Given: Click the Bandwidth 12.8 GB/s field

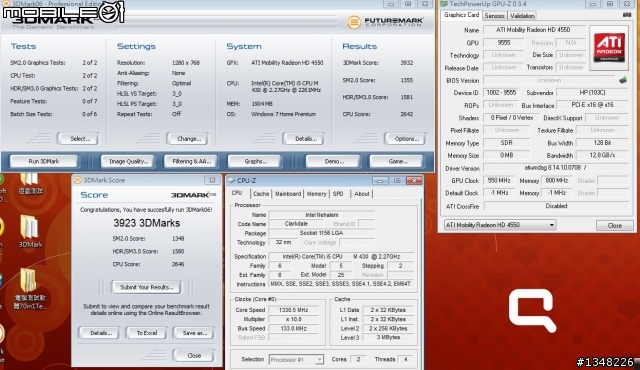Looking at the screenshot, I should 602,155.
